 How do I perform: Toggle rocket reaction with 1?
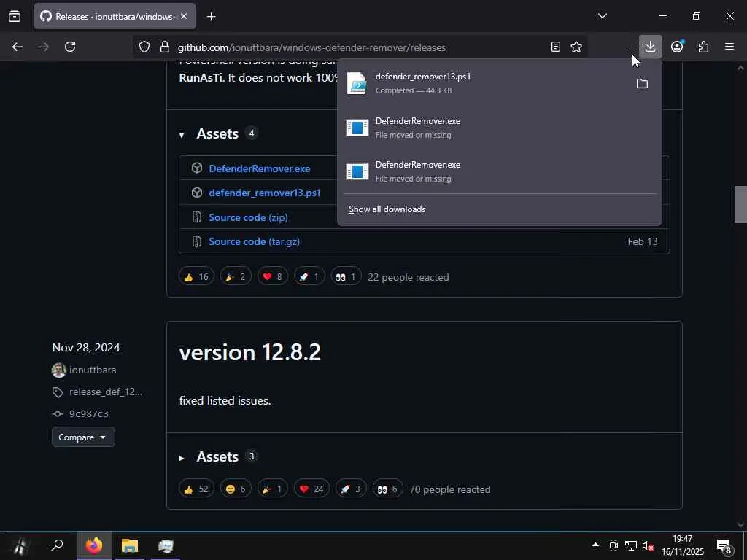[309, 276]
